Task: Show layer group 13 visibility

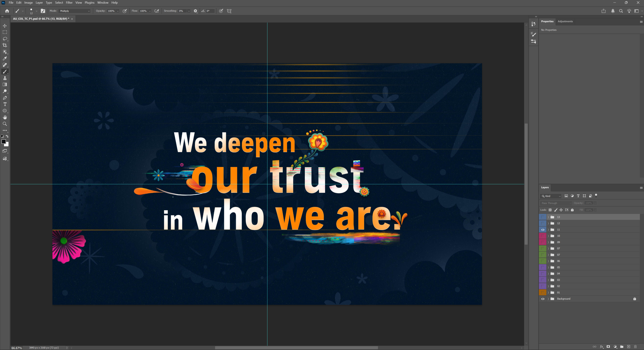Action: pyautogui.click(x=543, y=217)
